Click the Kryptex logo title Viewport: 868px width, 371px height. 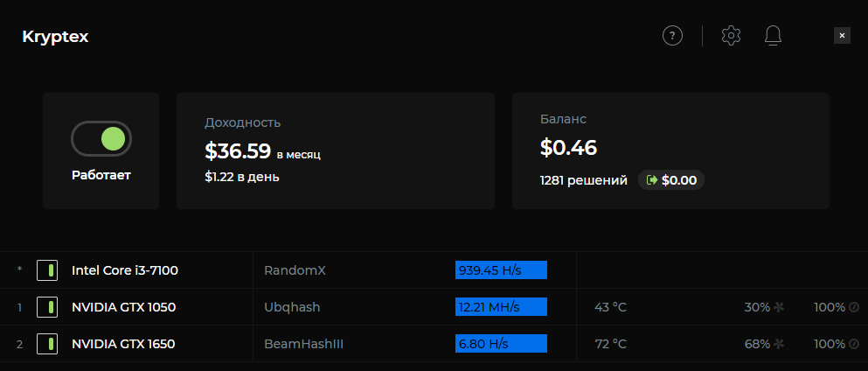(x=55, y=37)
